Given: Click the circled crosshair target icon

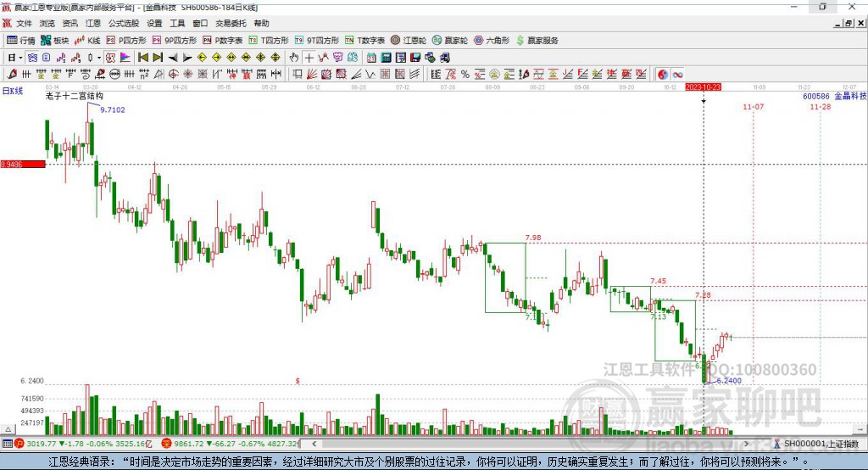Looking at the screenshot, I should coord(173,75).
